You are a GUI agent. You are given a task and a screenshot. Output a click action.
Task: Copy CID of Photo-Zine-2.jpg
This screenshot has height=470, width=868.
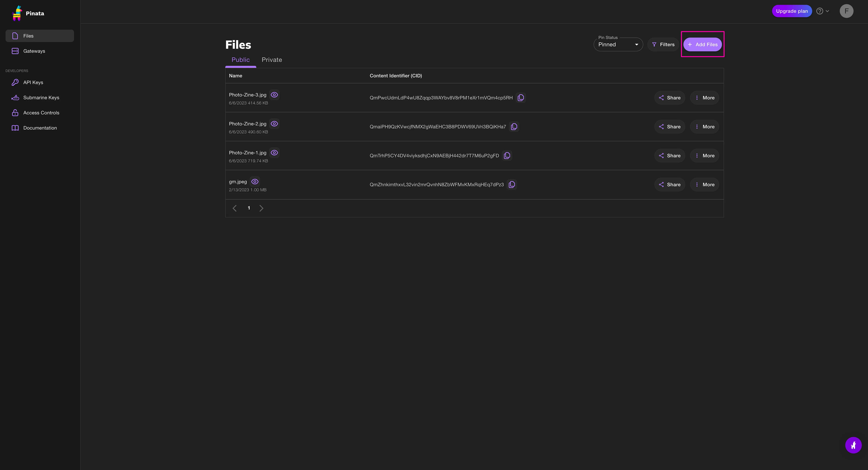(x=514, y=127)
